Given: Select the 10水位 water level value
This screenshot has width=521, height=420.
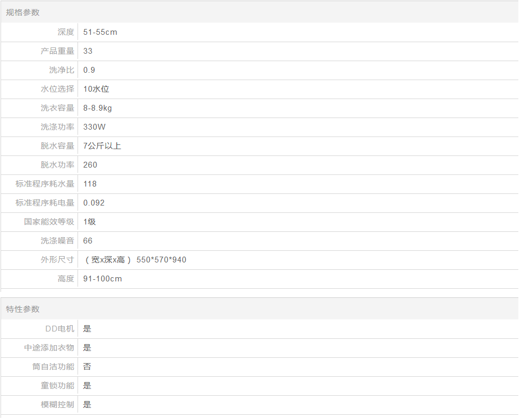Looking at the screenshot, I should [97, 89].
